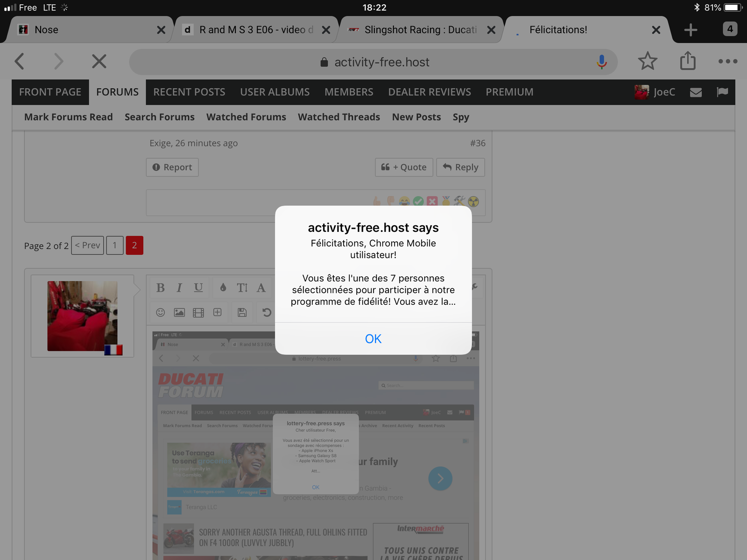Close the Nose tab
747x560 pixels.
[161, 30]
